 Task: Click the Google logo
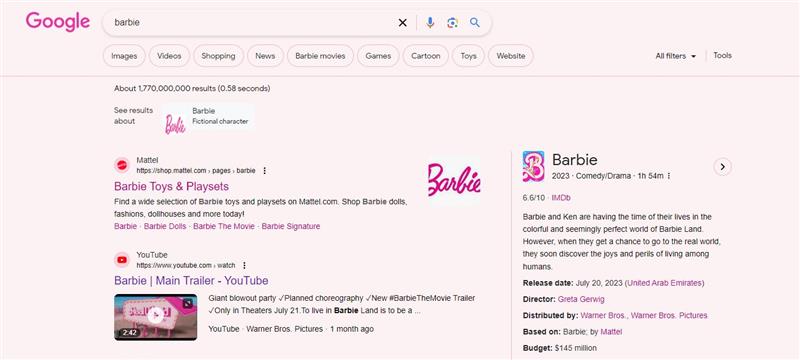coord(58,22)
